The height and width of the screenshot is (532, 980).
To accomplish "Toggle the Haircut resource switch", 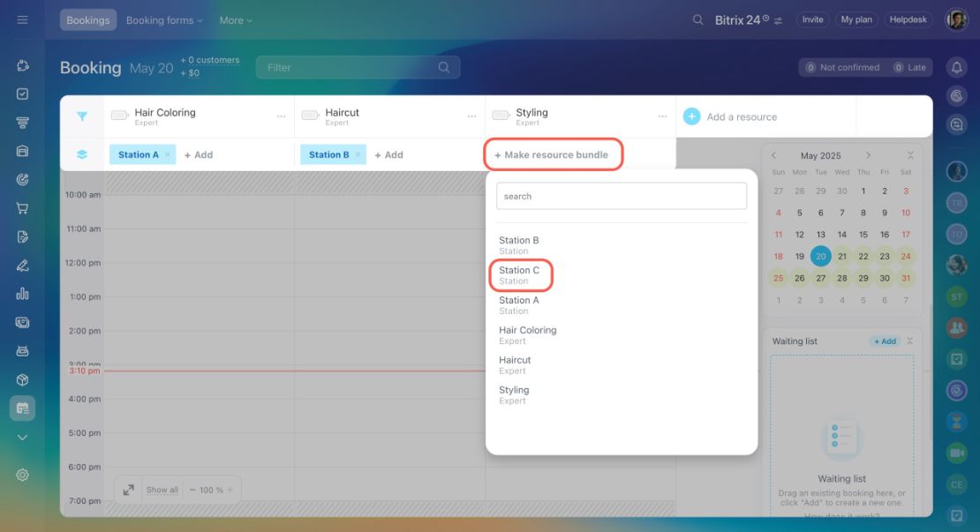I will (310, 115).
